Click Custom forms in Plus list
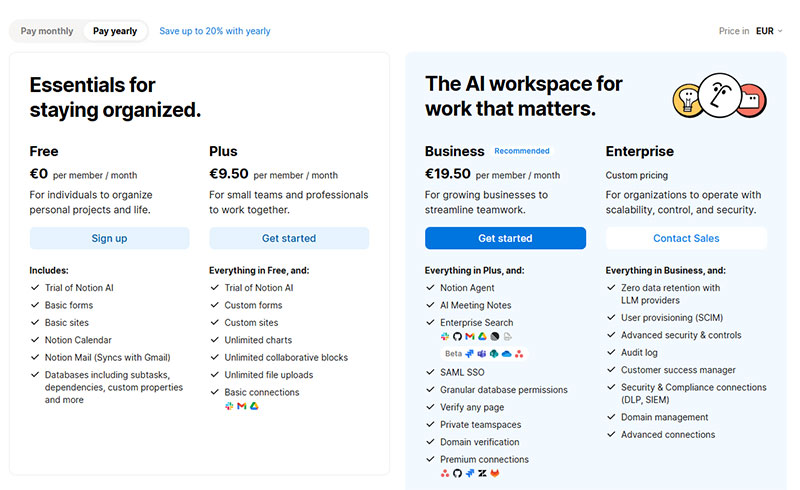The image size is (800, 490). click(253, 305)
